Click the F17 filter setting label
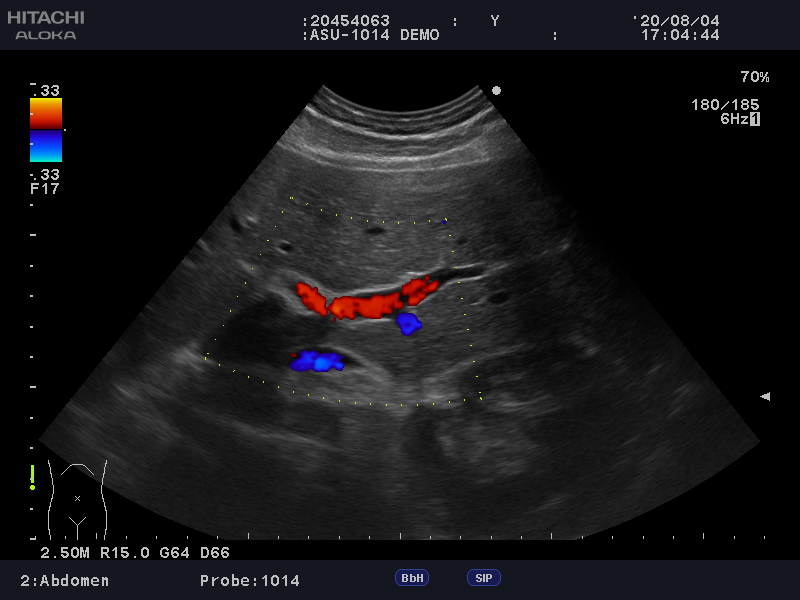The height and width of the screenshot is (600, 800). [x=44, y=187]
